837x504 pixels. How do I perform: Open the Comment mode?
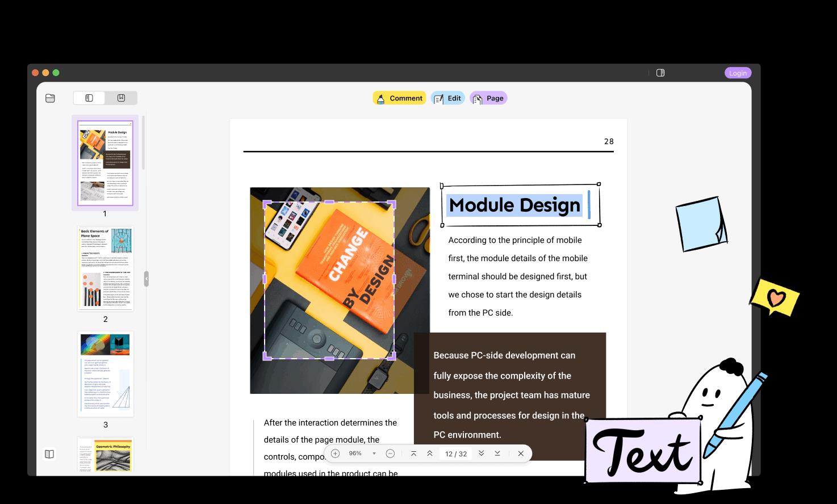coord(399,98)
